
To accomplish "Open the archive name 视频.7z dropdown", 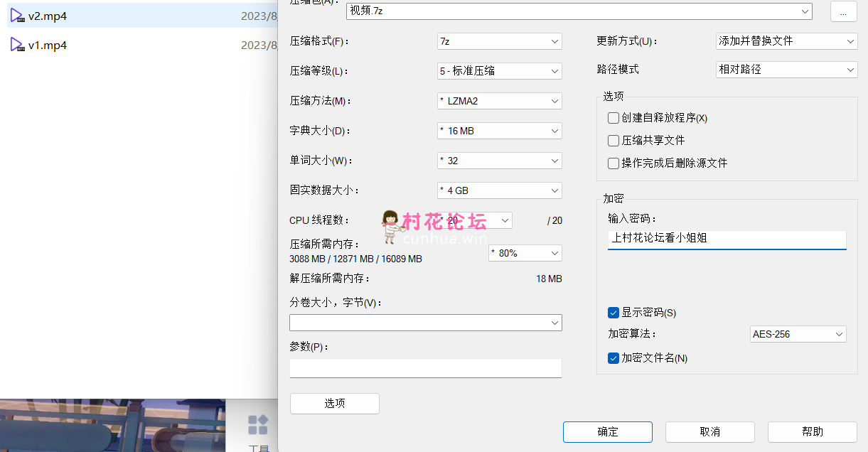I will 579,11.
